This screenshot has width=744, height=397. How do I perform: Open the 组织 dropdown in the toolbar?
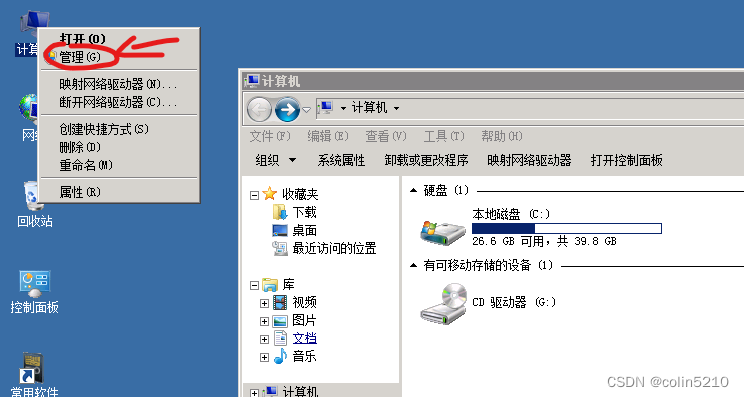point(276,160)
